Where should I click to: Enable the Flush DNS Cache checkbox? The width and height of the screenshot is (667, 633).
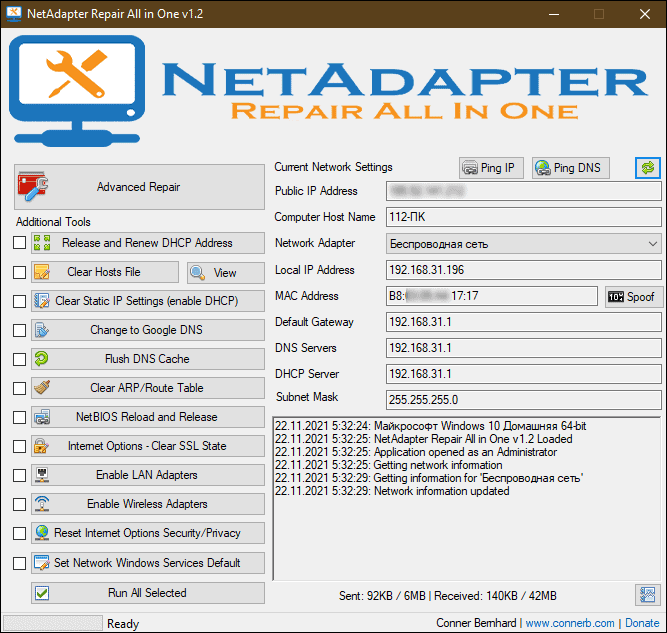click(20, 359)
